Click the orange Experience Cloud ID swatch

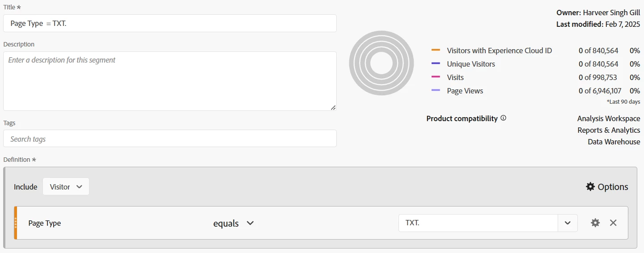click(436, 50)
